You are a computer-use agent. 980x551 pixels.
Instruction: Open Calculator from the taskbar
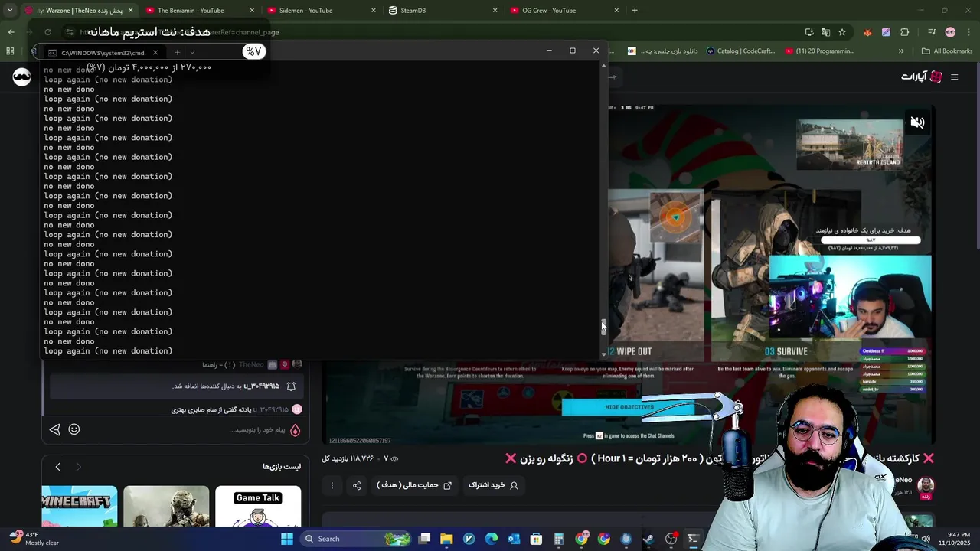click(559, 539)
